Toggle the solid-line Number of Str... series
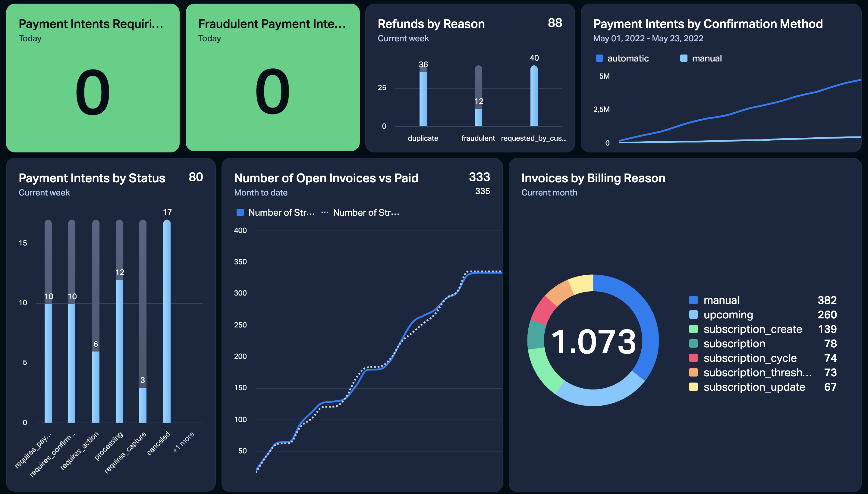The image size is (868, 494). pos(276,213)
